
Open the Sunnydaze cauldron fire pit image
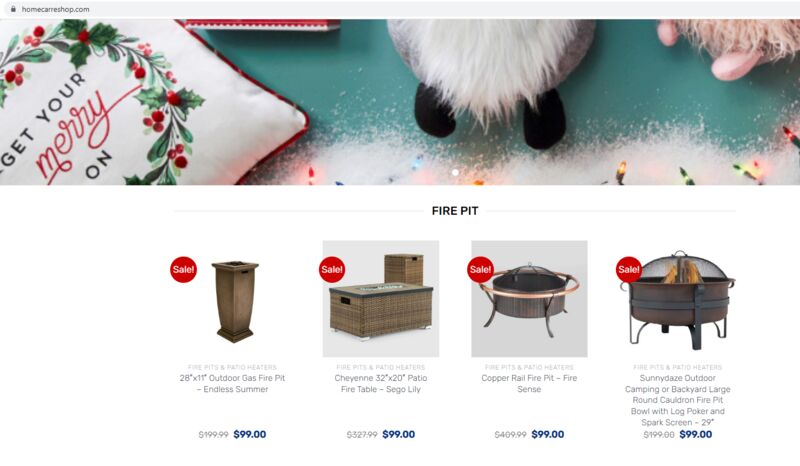tap(678, 299)
